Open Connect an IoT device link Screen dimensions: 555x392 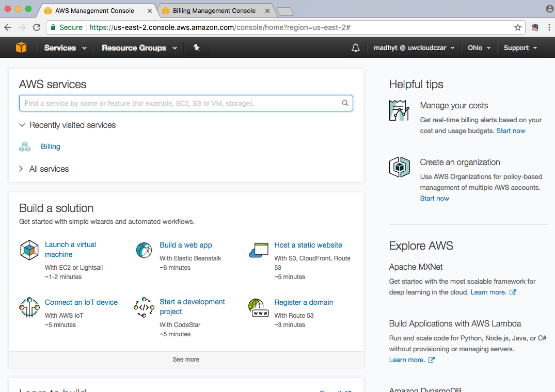tap(81, 302)
